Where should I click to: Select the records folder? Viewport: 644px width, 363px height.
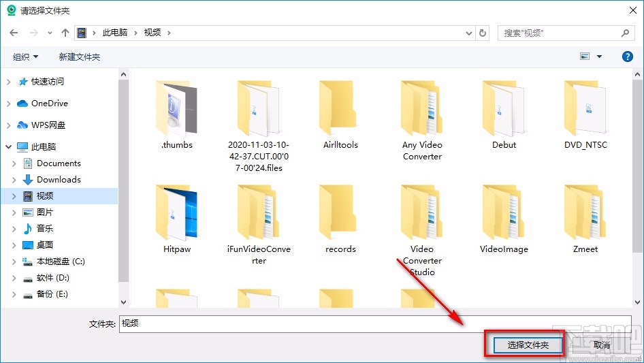pyautogui.click(x=340, y=219)
